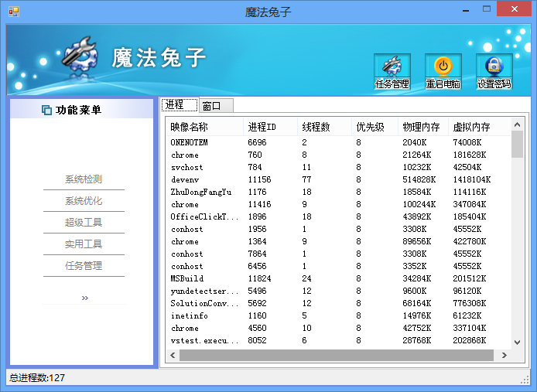Click the 功能菜单 panel header icon

pyautogui.click(x=46, y=110)
